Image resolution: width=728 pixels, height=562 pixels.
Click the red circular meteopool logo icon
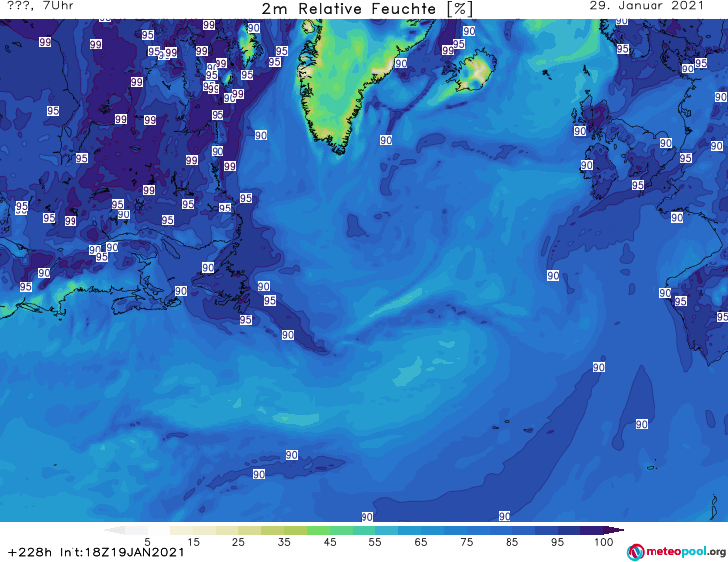[x=635, y=552]
